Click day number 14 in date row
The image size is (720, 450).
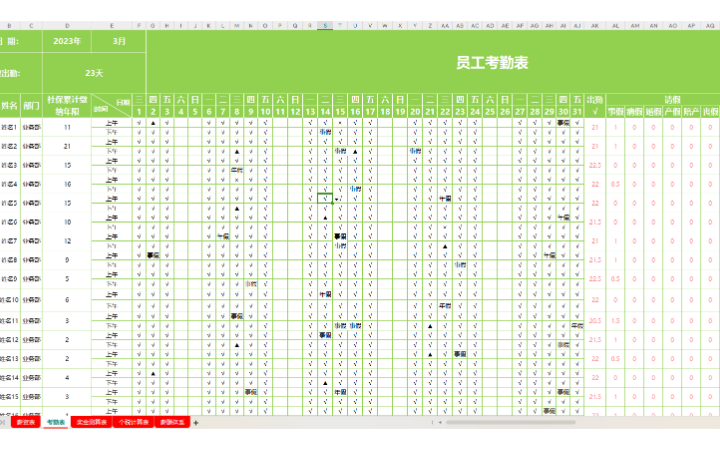(x=325, y=112)
